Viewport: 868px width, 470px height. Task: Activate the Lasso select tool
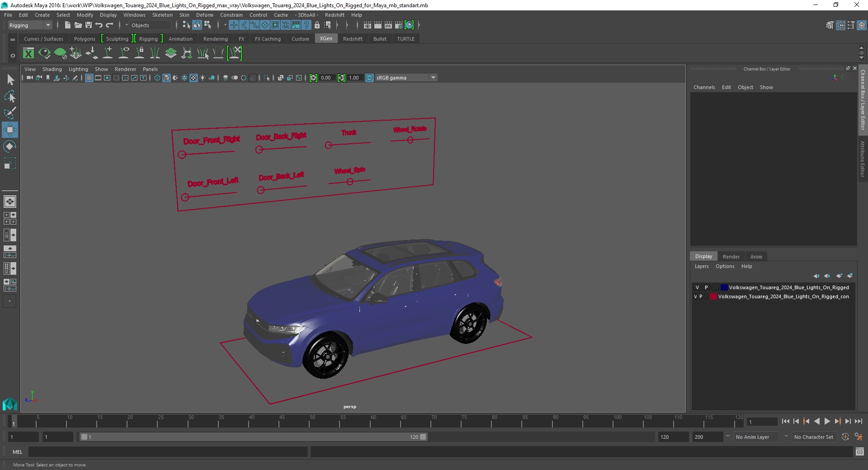click(10, 96)
